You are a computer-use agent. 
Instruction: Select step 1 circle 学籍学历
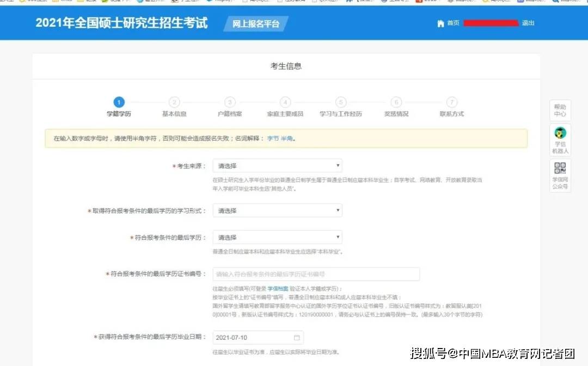point(119,102)
